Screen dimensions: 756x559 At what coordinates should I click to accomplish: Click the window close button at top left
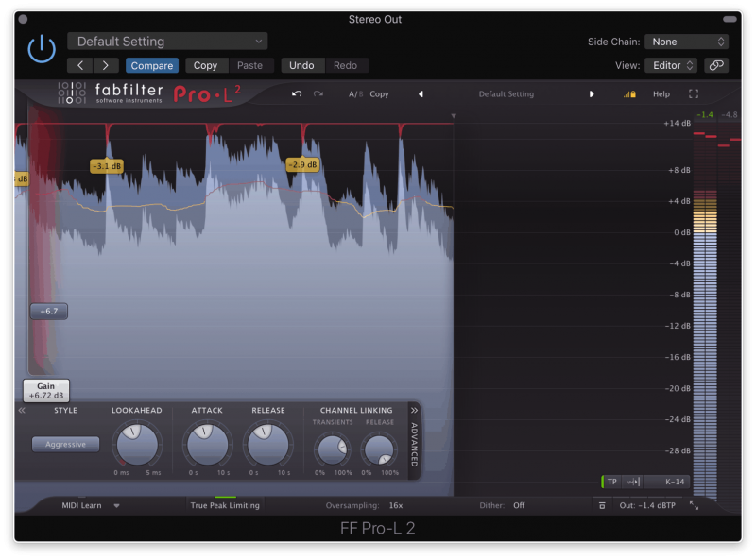click(23, 19)
